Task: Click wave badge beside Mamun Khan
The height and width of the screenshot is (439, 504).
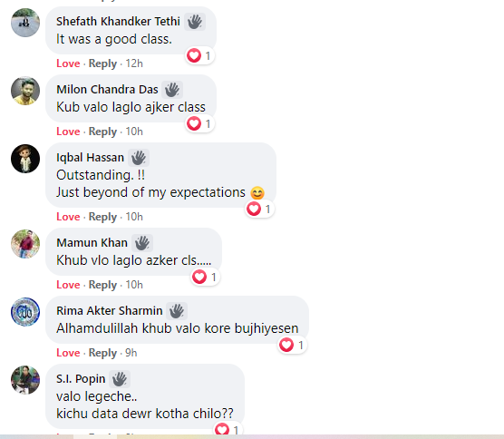Action: (142, 243)
